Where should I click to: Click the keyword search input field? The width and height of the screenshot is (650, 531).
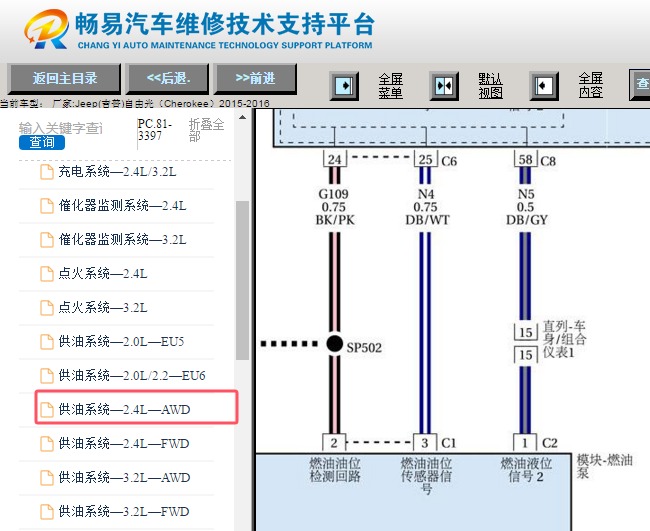point(61,128)
